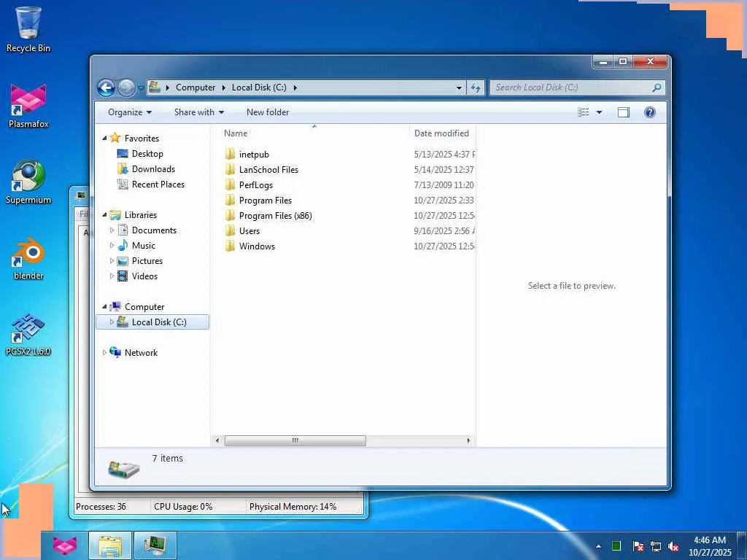Select the PerfLogs folder icon

[x=230, y=184]
